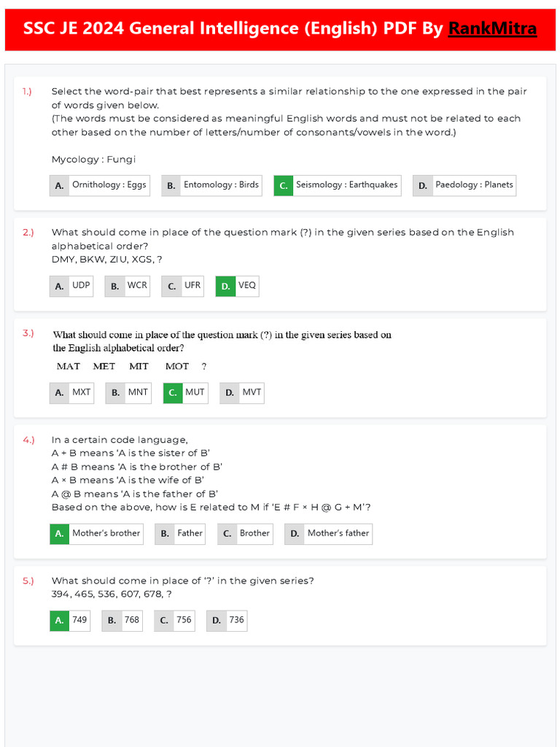Choose answer 768 for question 5
The image size is (560, 747).
[x=122, y=620]
